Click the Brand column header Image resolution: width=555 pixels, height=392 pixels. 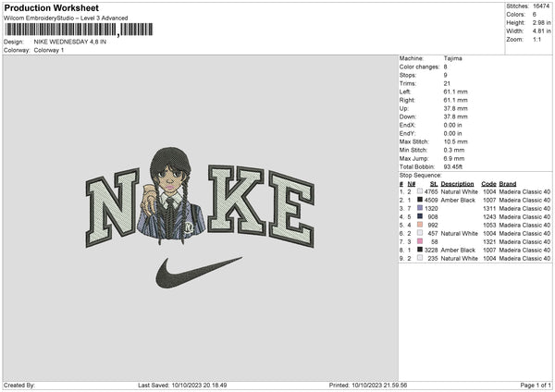(x=508, y=184)
